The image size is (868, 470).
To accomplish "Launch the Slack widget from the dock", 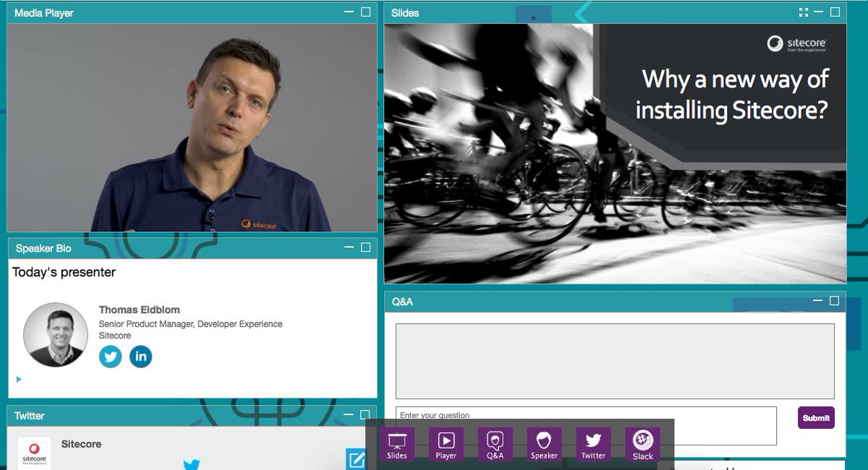I will pyautogui.click(x=642, y=443).
